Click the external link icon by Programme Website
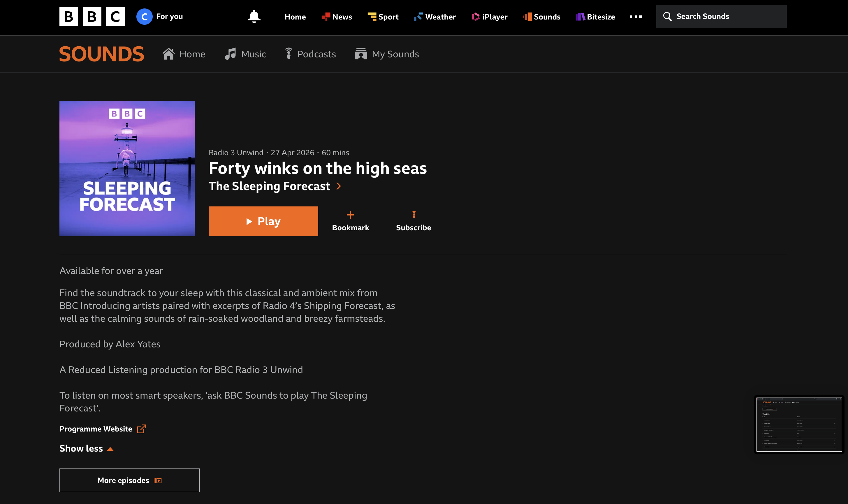 (x=141, y=429)
